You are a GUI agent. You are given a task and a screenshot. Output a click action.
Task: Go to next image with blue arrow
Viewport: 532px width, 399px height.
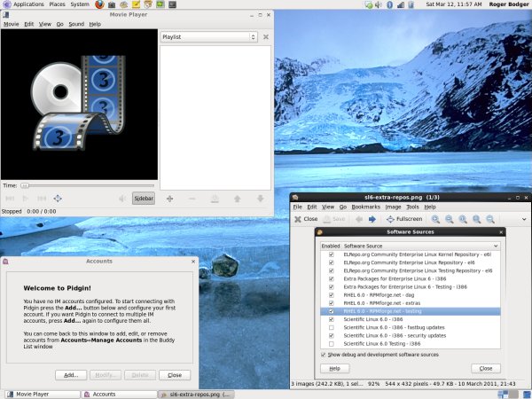[374, 218]
